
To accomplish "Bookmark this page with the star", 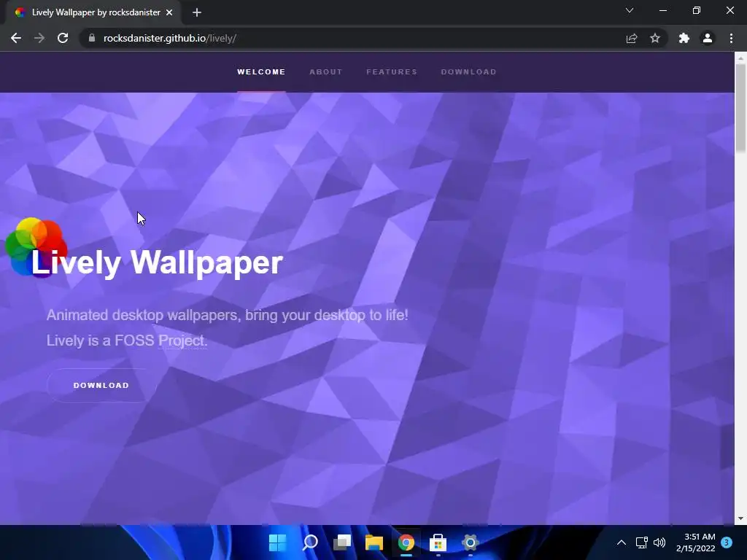I will pyautogui.click(x=655, y=38).
